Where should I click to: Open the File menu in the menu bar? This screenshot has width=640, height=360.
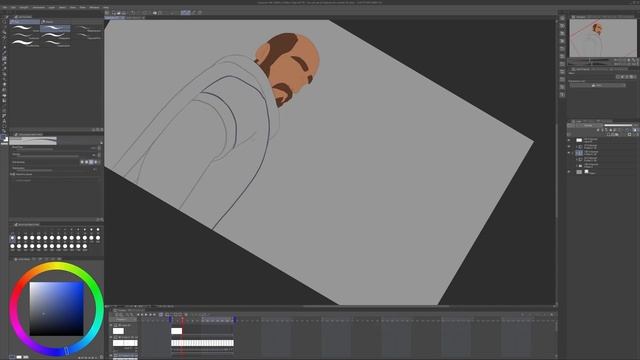tap(5, 7)
